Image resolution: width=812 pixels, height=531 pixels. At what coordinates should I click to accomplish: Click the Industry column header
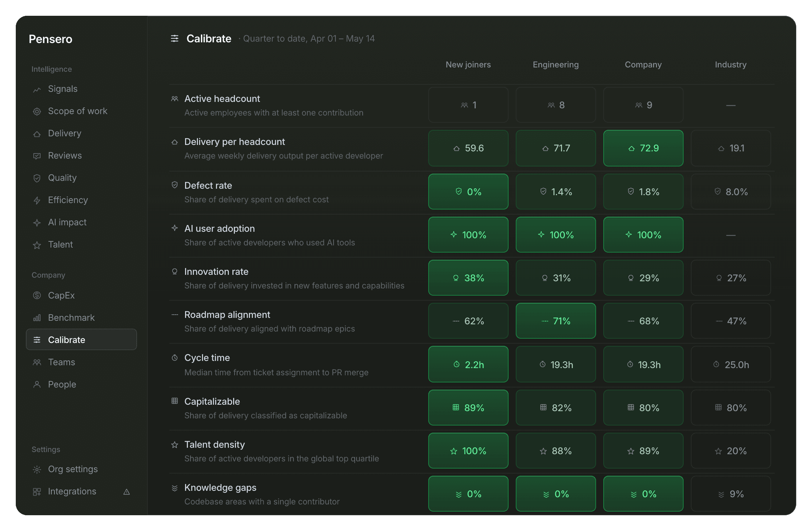click(x=731, y=65)
